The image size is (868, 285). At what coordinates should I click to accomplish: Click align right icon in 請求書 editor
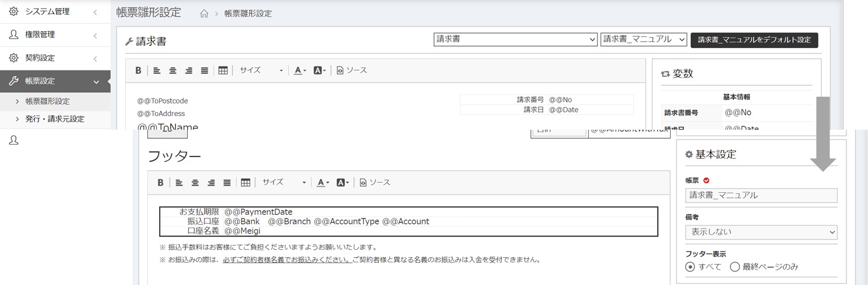[188, 71]
